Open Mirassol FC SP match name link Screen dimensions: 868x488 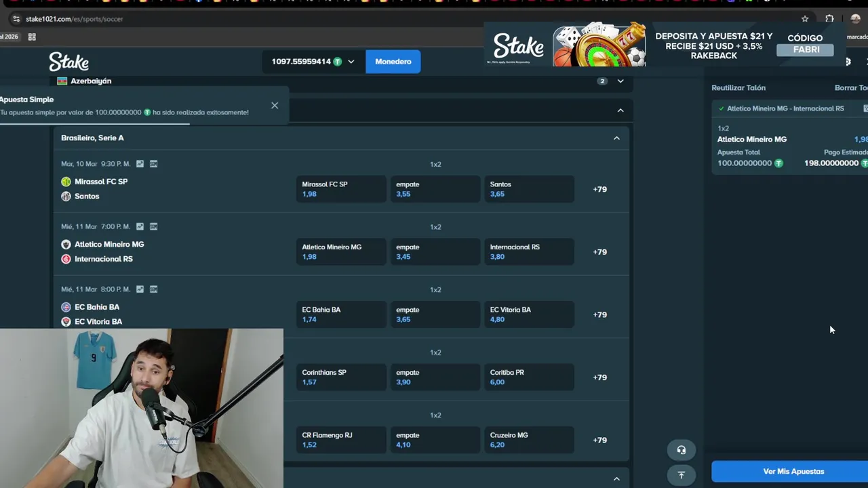[101, 182]
